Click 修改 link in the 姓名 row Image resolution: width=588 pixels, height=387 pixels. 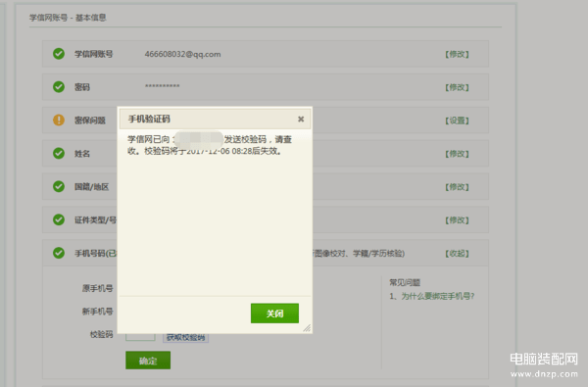(x=457, y=154)
